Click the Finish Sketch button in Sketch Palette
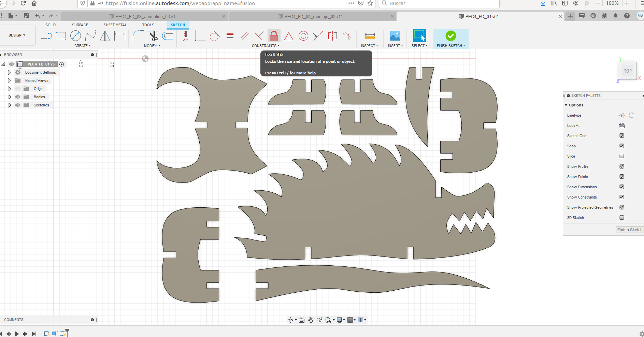The width and height of the screenshot is (644, 337). (629, 230)
